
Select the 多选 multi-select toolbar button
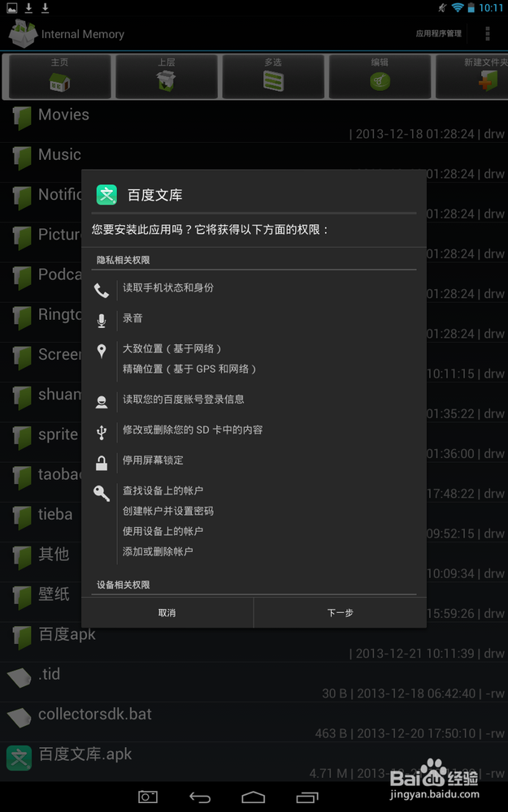pyautogui.click(x=273, y=76)
